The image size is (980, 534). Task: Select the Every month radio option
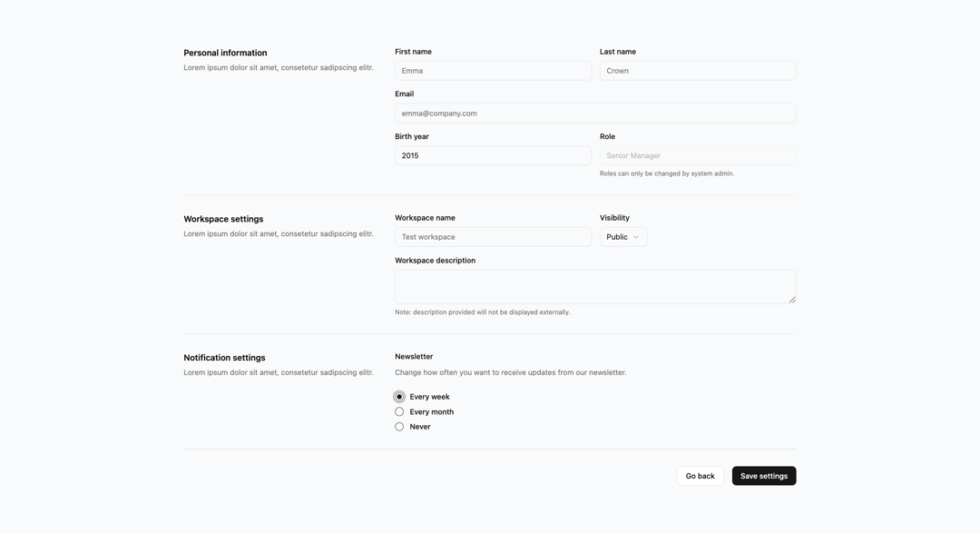(399, 412)
